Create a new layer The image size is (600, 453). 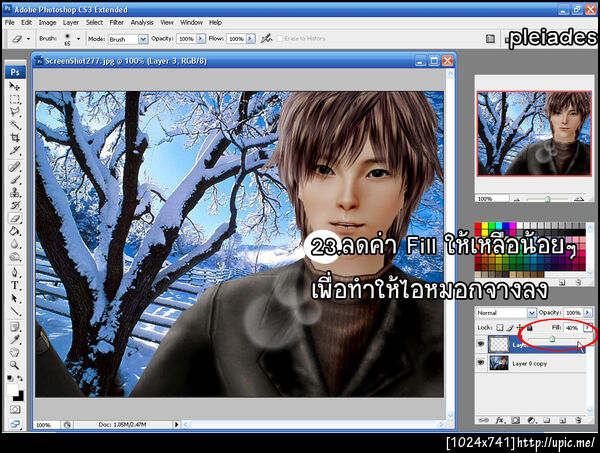562,420
